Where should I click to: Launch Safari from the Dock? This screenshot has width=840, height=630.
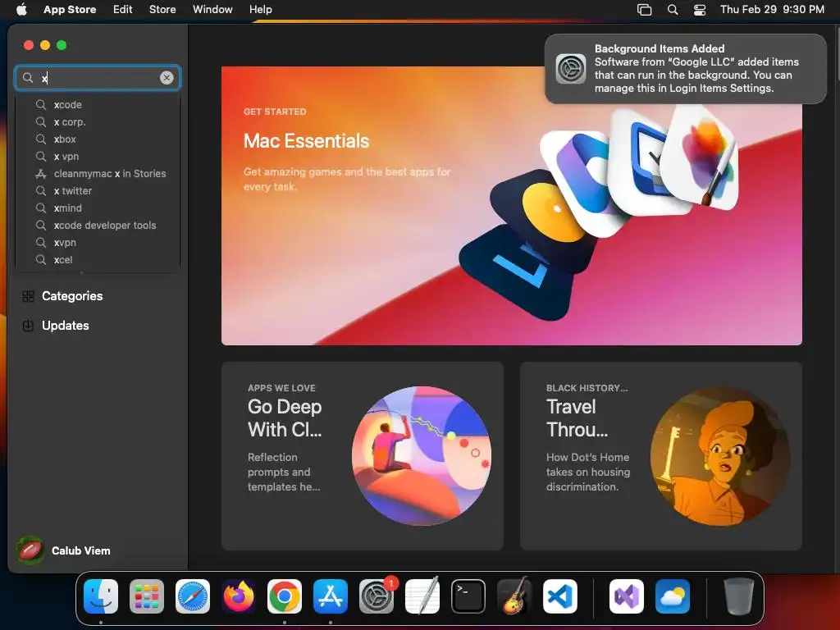click(193, 596)
